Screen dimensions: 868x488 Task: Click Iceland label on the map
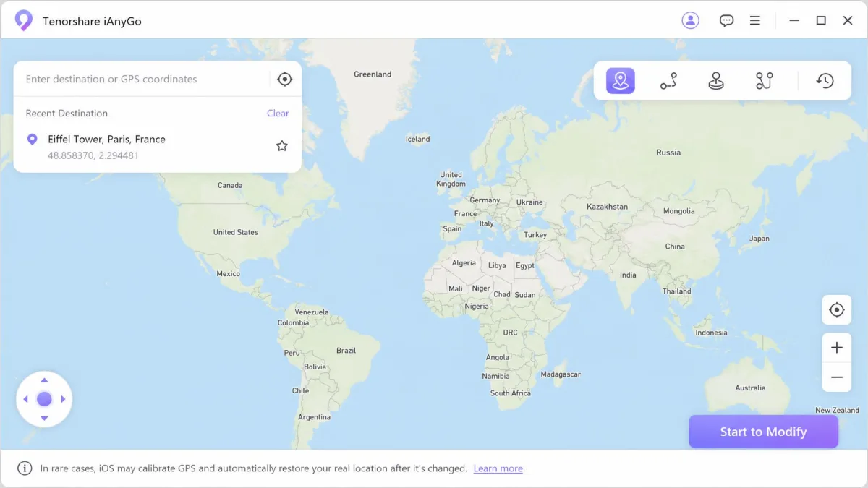click(x=417, y=139)
